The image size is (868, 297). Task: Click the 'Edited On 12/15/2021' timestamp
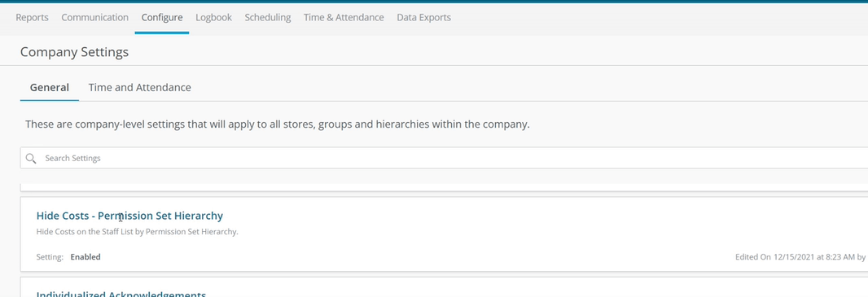tap(800, 257)
